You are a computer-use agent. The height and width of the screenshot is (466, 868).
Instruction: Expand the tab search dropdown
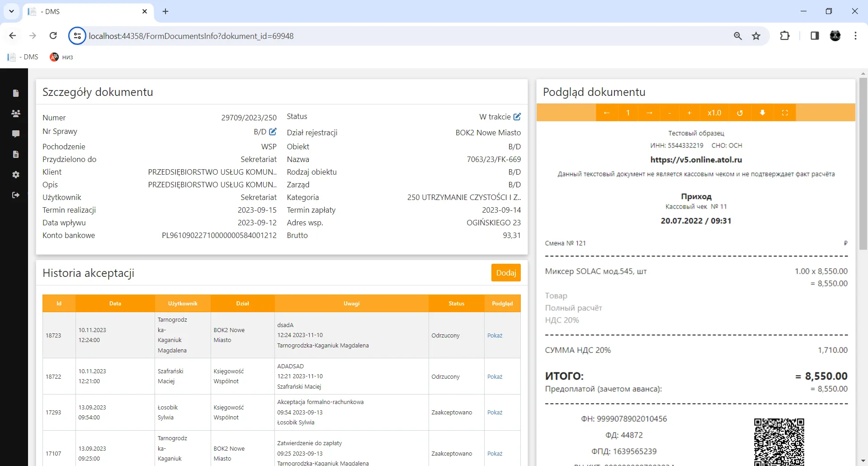pos(11,11)
